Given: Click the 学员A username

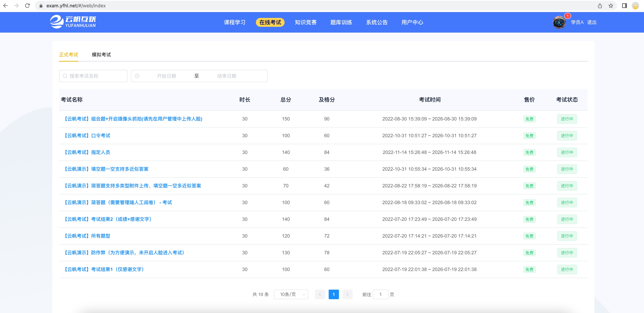Looking at the screenshot, I should (x=577, y=22).
